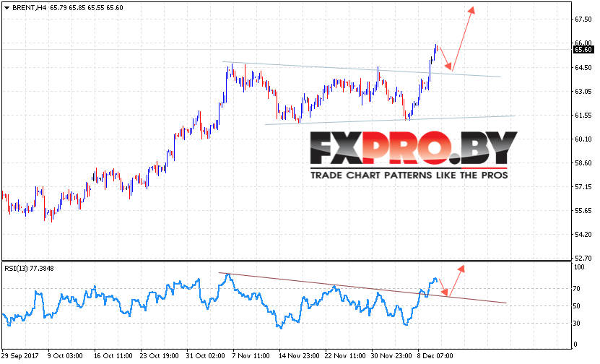
Task: Click the 16 Oct 11:00 time label
Action: [113, 356]
